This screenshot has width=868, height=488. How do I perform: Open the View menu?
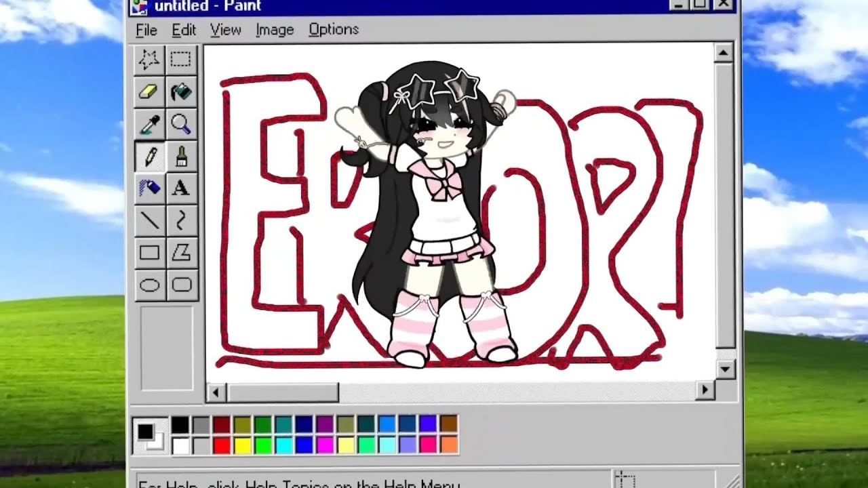226,30
